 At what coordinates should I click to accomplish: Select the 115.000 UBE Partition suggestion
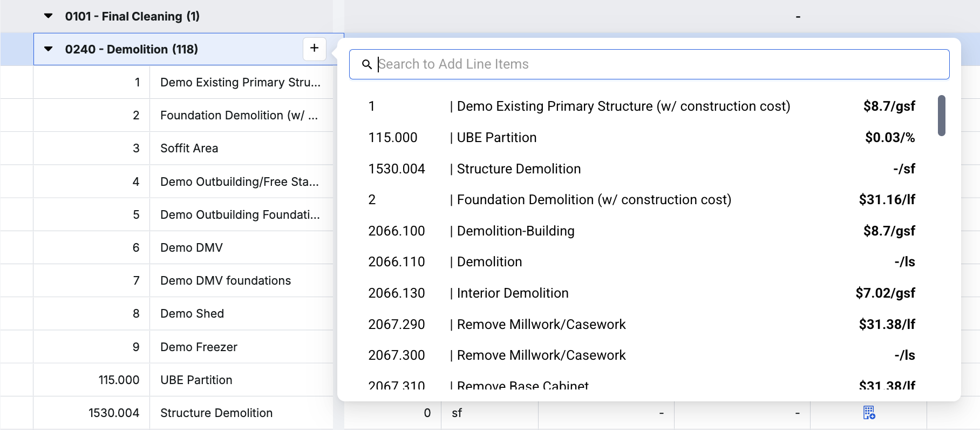[642, 138]
